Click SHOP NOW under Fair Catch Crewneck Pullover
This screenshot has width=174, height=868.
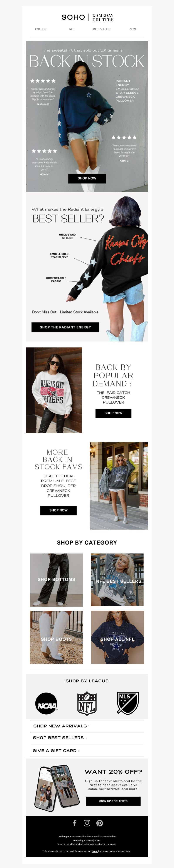pyautogui.click(x=113, y=413)
